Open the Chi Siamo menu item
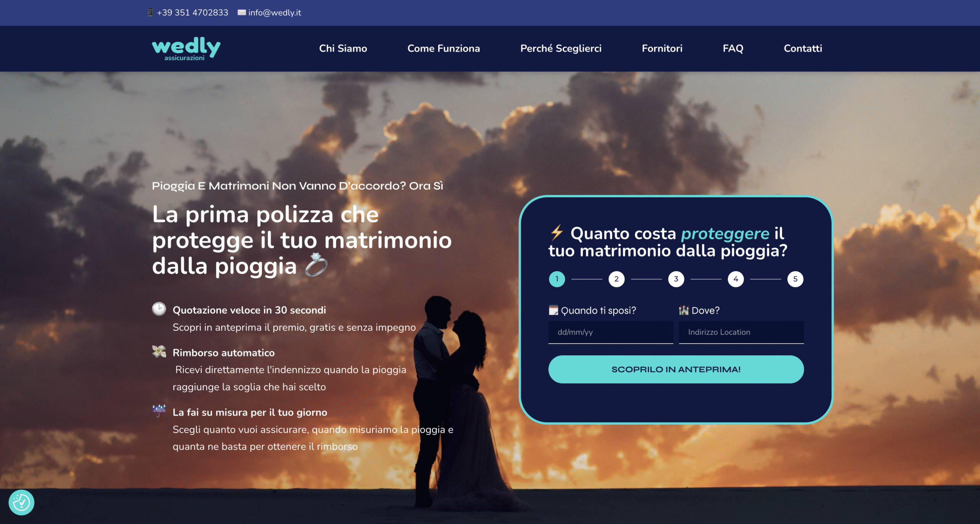 [x=343, y=49]
